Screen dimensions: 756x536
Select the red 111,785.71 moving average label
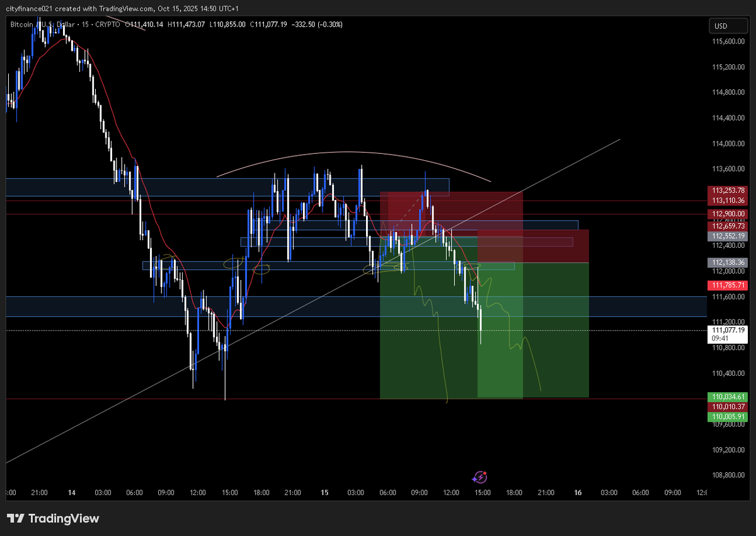click(x=728, y=285)
